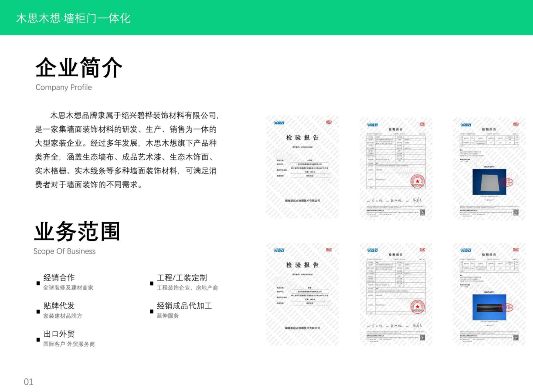The width and height of the screenshot is (533, 392).
Task: Select the text 国际客户 外贸服务商
Action: pyautogui.click(x=69, y=344)
